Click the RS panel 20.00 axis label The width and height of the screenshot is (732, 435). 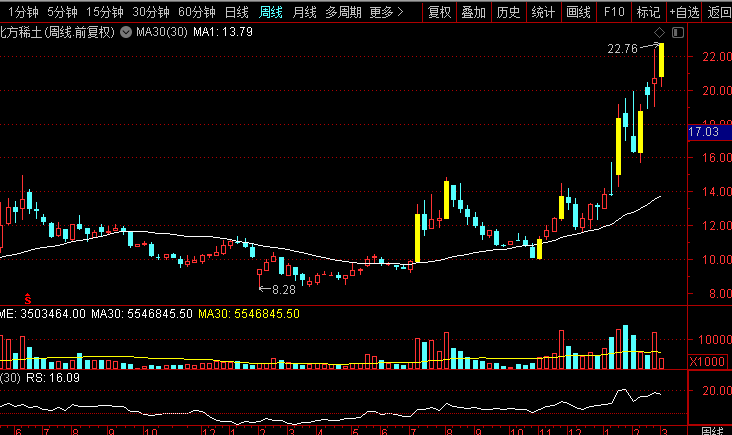[717, 391]
